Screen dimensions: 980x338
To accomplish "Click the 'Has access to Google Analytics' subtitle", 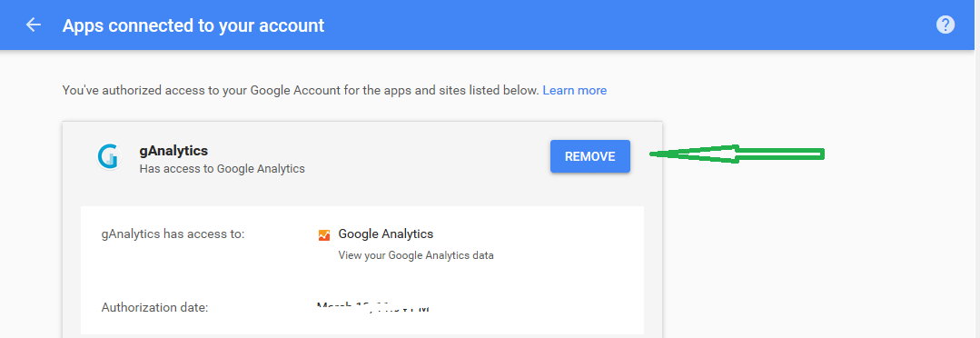I will pos(222,169).
